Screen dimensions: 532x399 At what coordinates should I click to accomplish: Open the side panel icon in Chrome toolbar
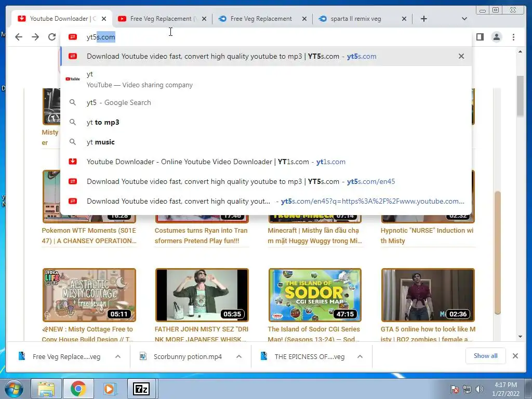click(x=480, y=37)
